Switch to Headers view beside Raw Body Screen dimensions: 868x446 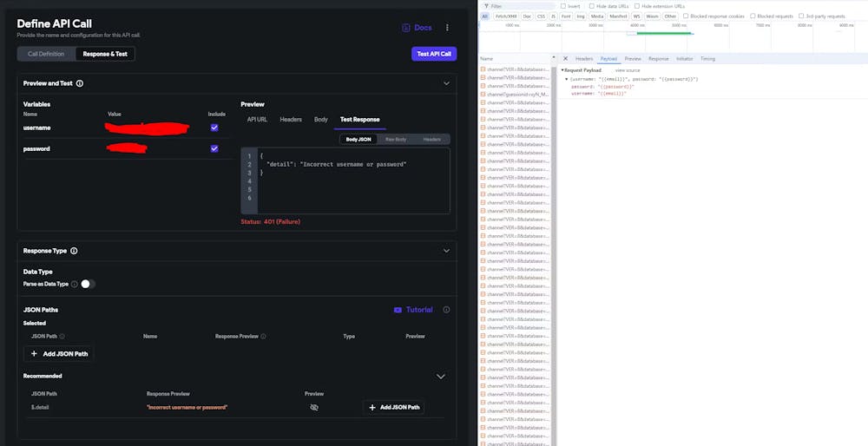tap(431, 140)
